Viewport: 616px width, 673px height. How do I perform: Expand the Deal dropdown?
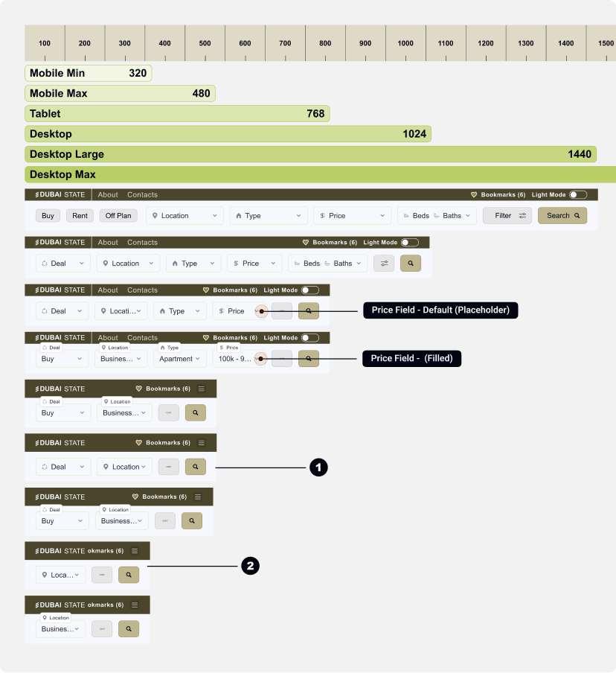[62, 263]
